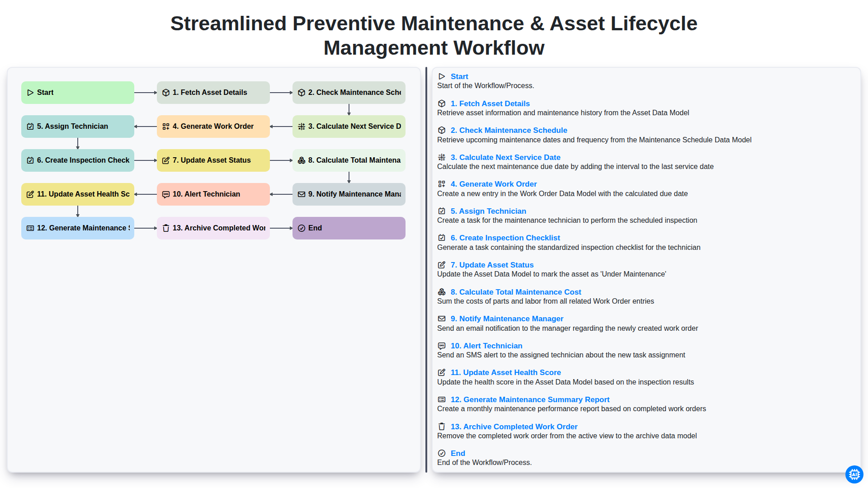
Task: Select the green Start node label
Action: click(45, 93)
